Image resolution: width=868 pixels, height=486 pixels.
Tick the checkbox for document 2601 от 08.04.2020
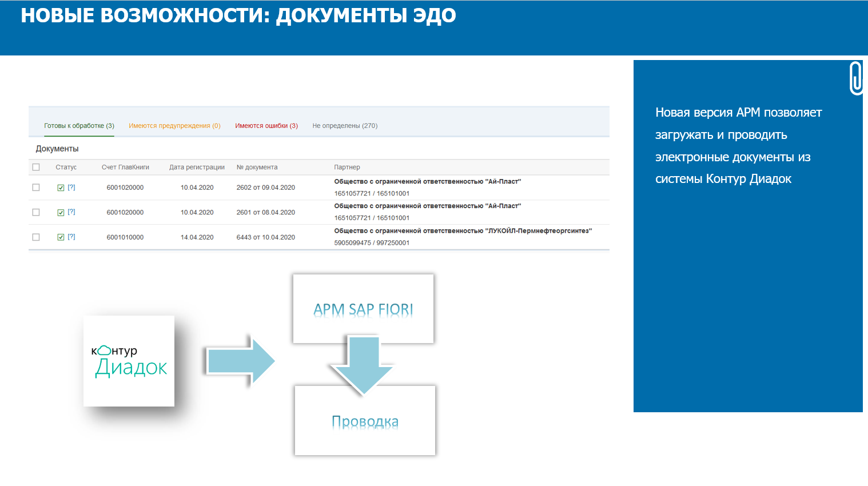pos(36,212)
